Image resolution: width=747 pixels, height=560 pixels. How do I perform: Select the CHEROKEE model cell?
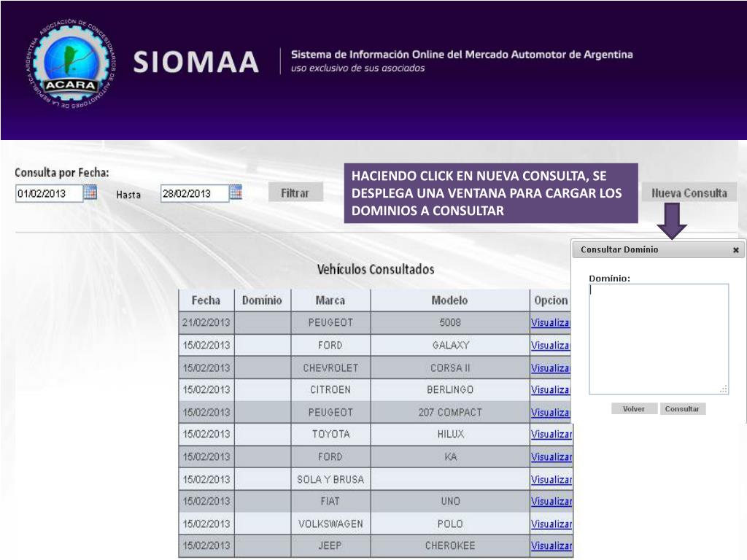pyautogui.click(x=449, y=545)
